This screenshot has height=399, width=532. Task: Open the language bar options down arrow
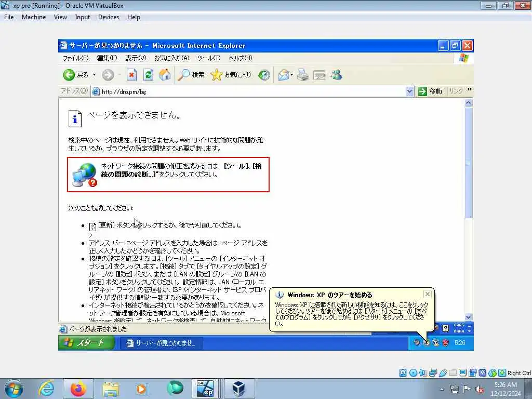click(469, 331)
